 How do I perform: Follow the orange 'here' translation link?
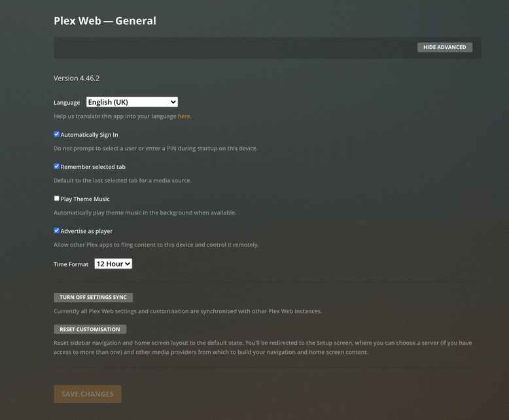pyautogui.click(x=184, y=116)
